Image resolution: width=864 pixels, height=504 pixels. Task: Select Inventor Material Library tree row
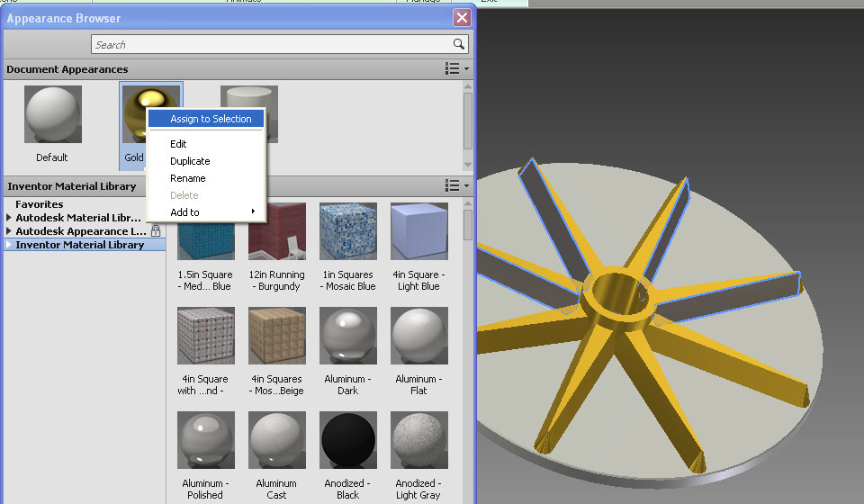(x=85, y=245)
